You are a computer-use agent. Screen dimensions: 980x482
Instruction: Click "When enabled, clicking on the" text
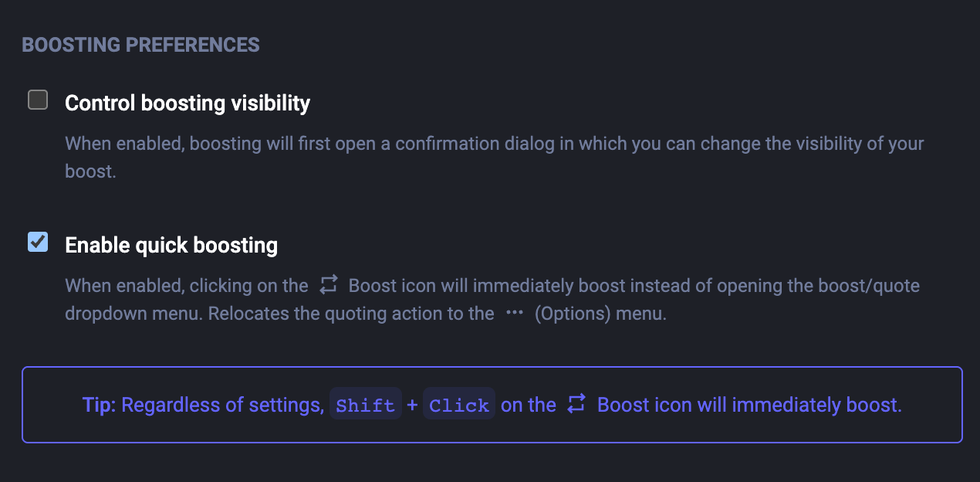pyautogui.click(x=187, y=286)
